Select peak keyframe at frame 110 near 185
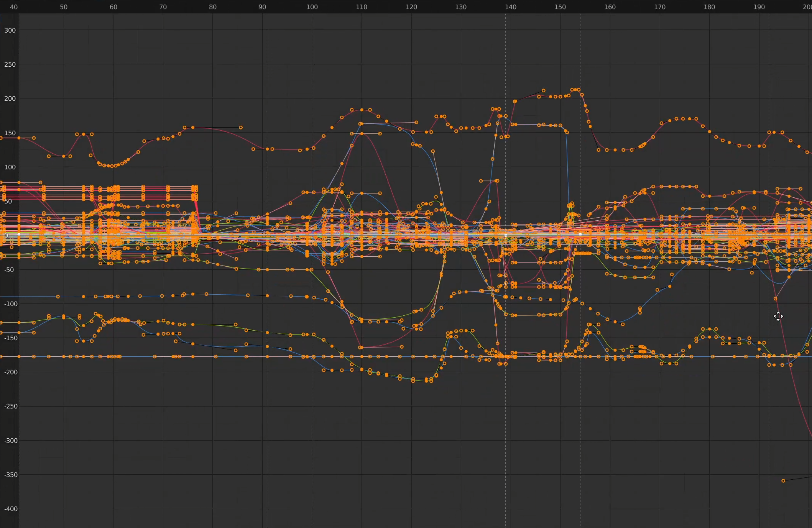Image resolution: width=812 pixels, height=528 pixels. click(362, 110)
